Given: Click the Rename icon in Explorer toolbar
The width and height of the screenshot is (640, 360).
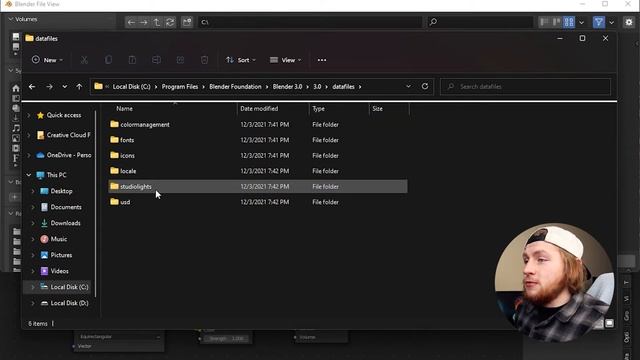Looking at the screenshot, I should point(156,60).
